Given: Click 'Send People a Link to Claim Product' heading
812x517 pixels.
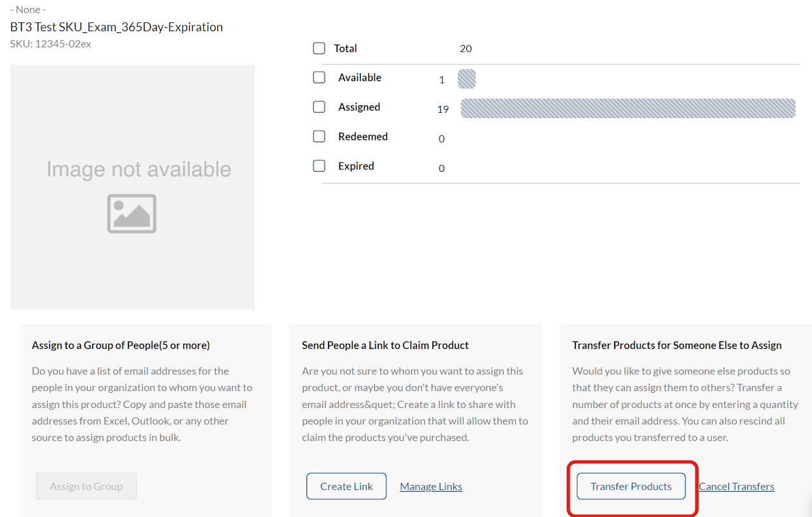Looking at the screenshot, I should (385, 345).
